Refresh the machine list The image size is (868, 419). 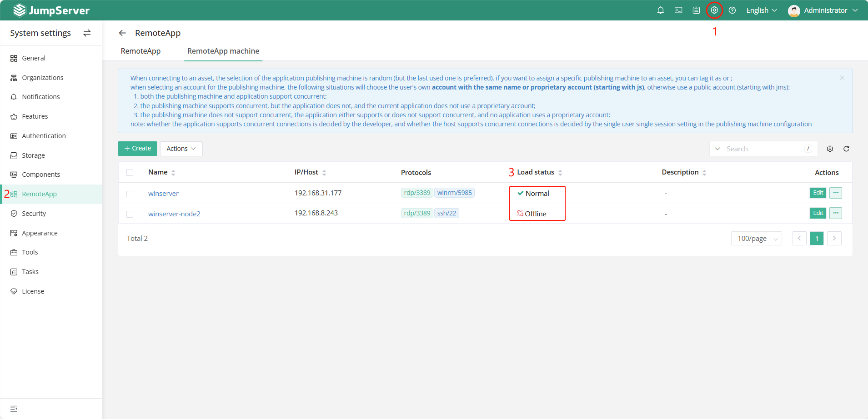pos(846,149)
